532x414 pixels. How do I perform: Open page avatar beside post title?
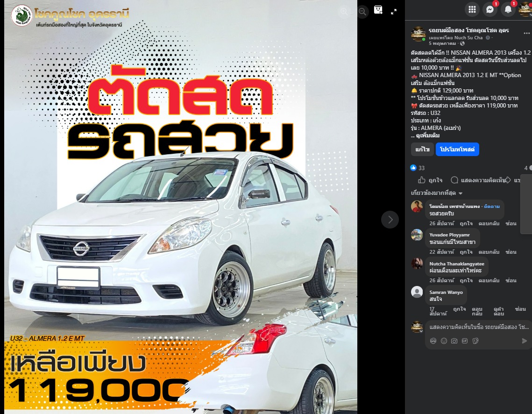point(418,34)
